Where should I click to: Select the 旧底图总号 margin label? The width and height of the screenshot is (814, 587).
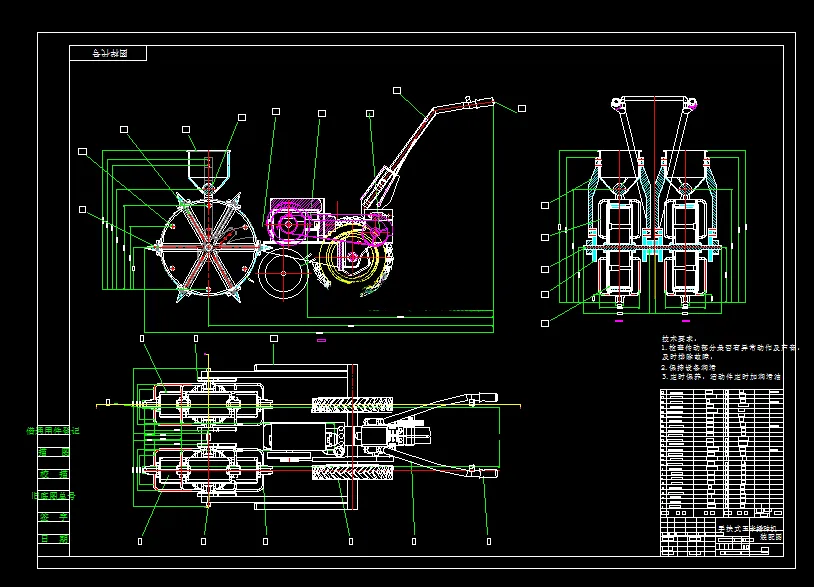[x=53, y=496]
